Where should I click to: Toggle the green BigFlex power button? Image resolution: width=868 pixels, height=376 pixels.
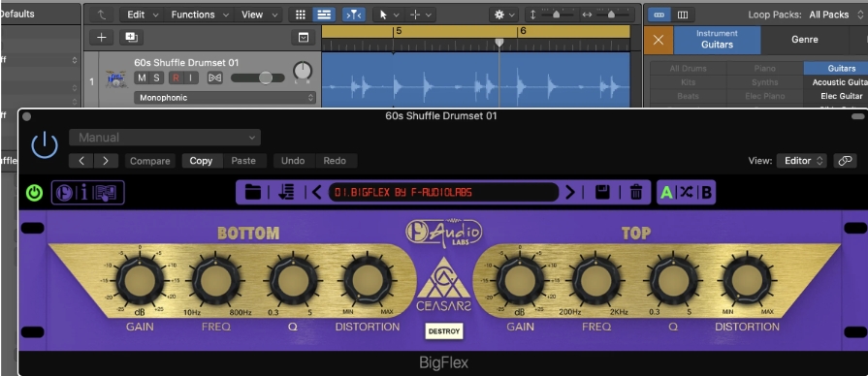34,193
